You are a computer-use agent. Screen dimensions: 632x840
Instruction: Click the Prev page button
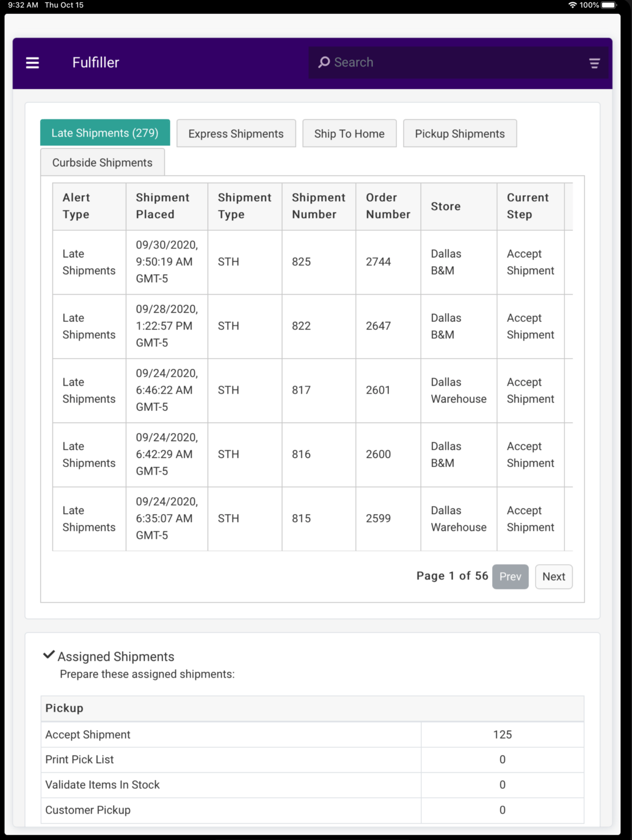pos(510,577)
